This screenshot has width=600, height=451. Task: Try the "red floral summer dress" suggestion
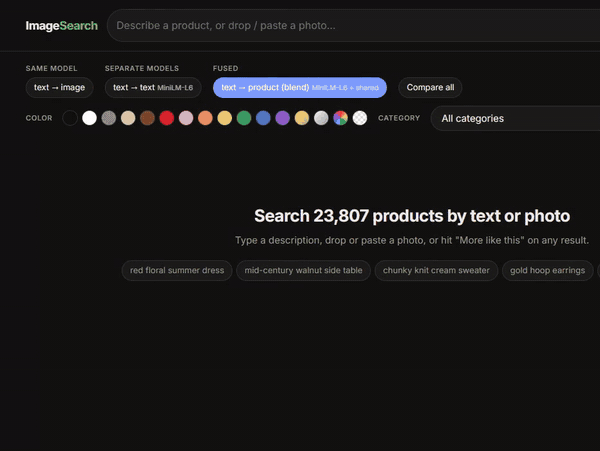(x=177, y=270)
